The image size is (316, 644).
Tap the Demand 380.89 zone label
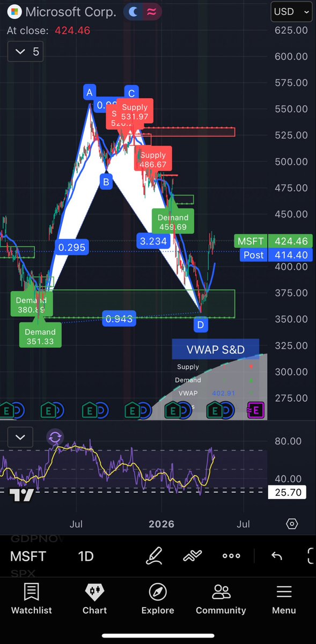(32, 305)
